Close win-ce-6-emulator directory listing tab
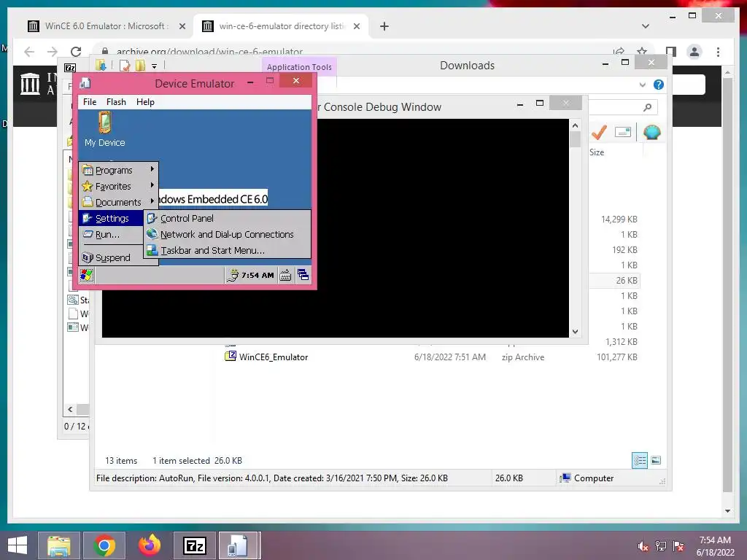Image resolution: width=747 pixels, height=560 pixels. click(356, 26)
